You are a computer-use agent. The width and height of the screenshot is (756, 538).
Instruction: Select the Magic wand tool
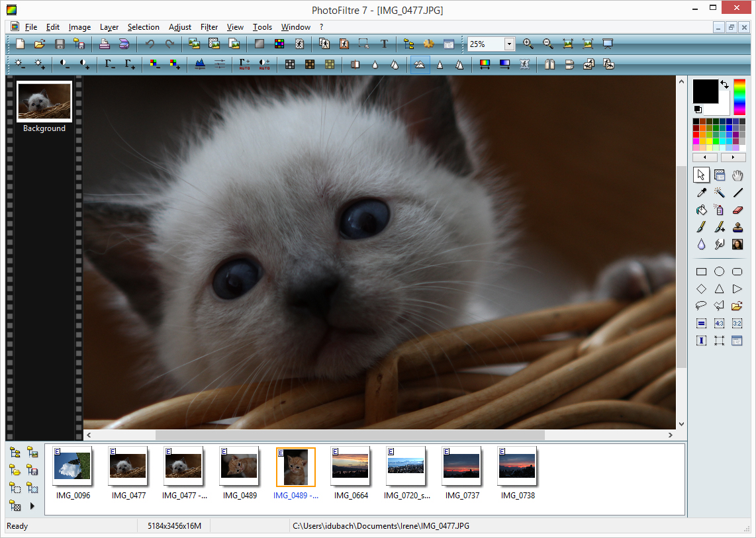tap(720, 193)
